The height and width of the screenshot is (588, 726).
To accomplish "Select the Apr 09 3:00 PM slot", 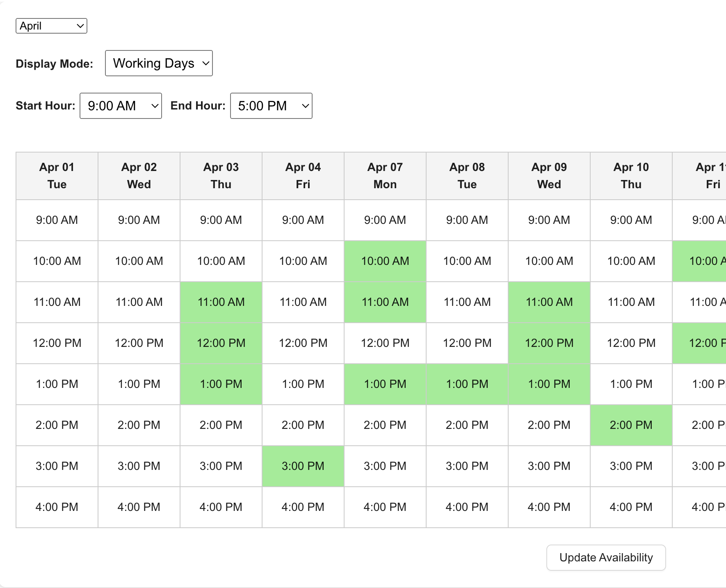I will tap(549, 466).
